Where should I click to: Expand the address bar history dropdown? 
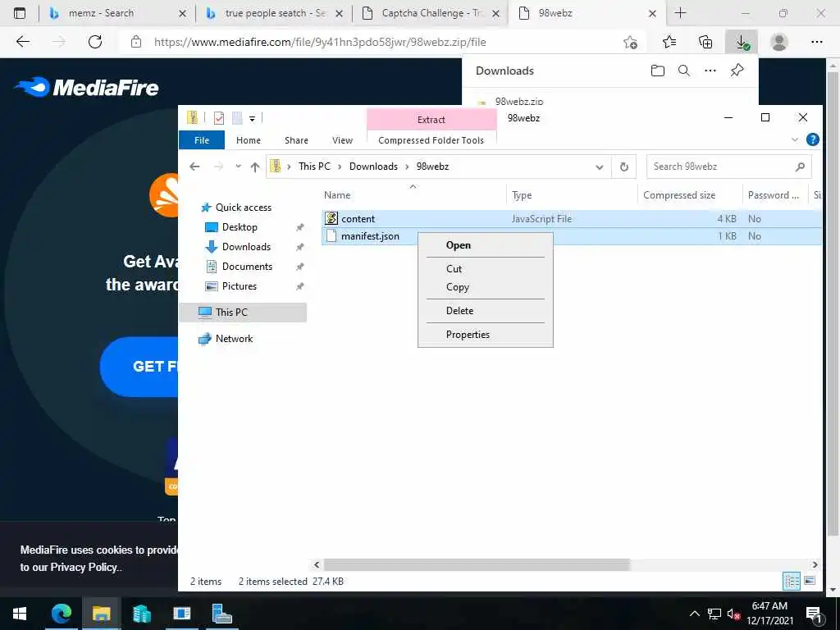tap(600, 167)
